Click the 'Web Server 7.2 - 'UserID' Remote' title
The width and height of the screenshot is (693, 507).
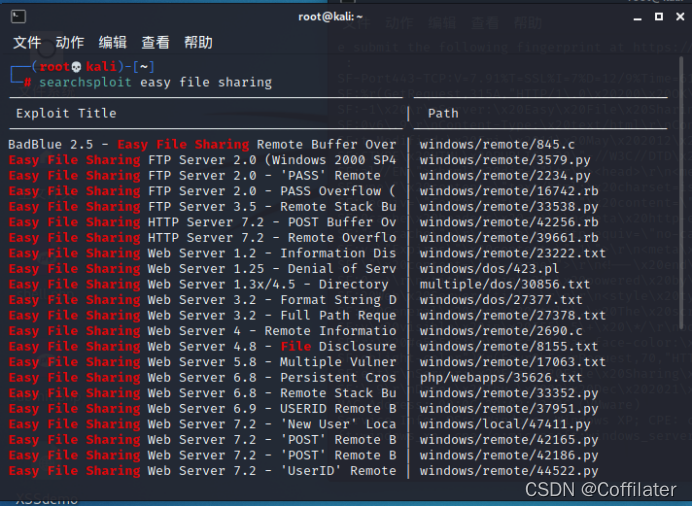[272, 471]
